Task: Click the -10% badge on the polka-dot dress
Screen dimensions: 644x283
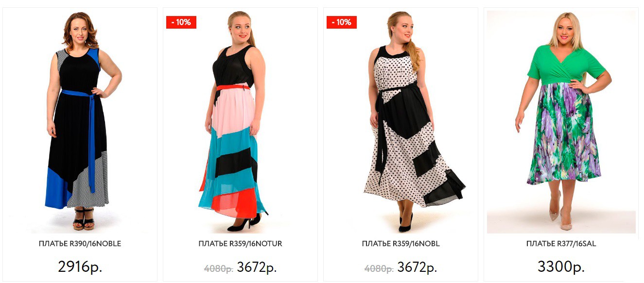Action: (342, 22)
